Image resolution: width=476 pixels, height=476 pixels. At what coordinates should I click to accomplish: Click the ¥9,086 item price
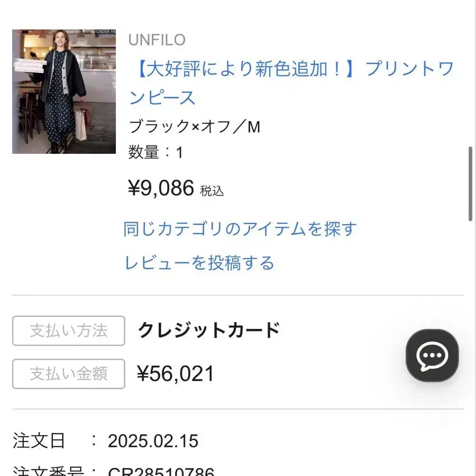point(161,188)
